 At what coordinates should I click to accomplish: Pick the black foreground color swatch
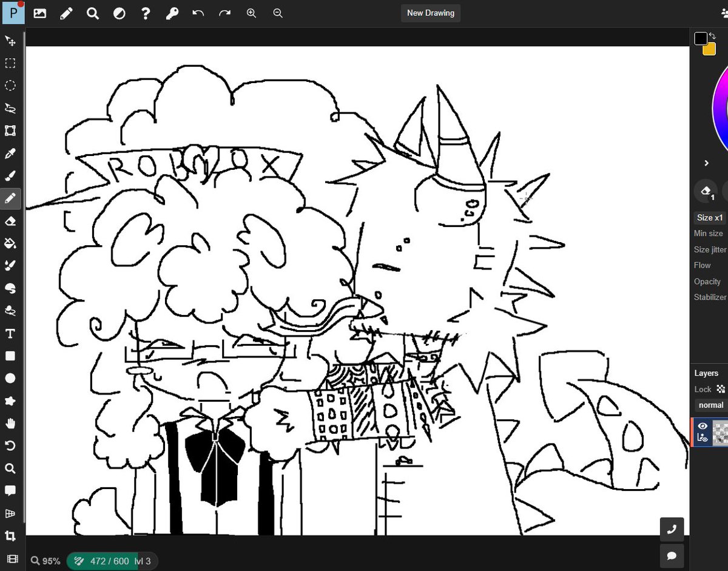click(701, 39)
